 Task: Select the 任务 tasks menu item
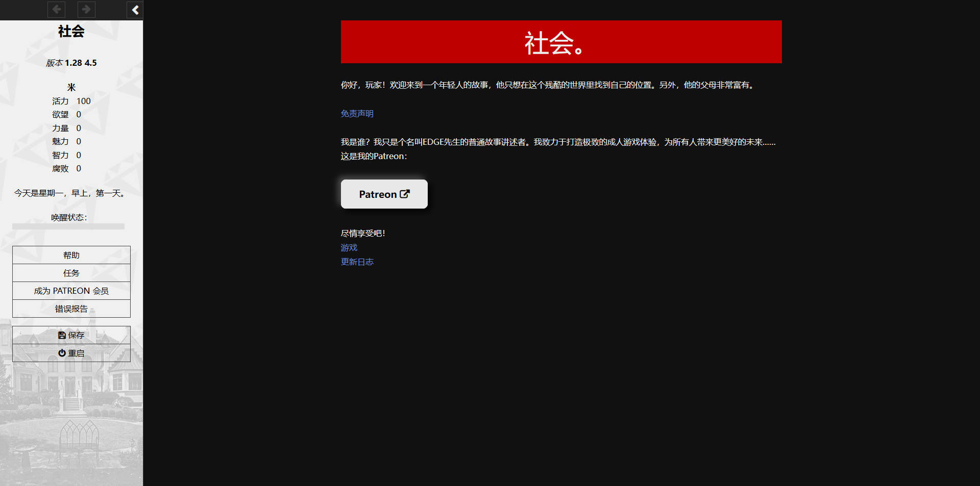[x=71, y=273]
